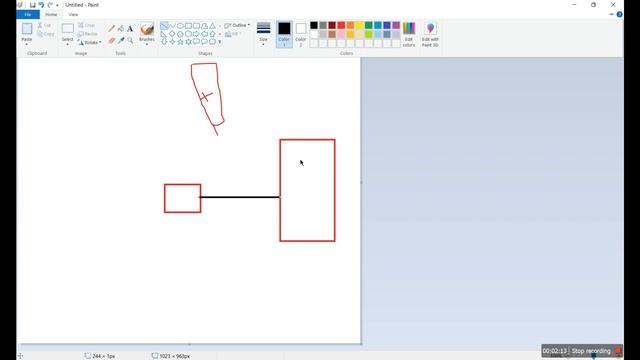Choose the Five-point star shape
The image size is (640, 360).
180,42
